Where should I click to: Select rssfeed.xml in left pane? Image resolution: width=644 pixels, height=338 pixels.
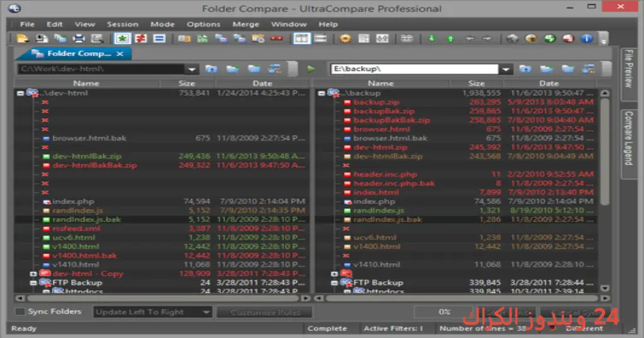(x=76, y=229)
